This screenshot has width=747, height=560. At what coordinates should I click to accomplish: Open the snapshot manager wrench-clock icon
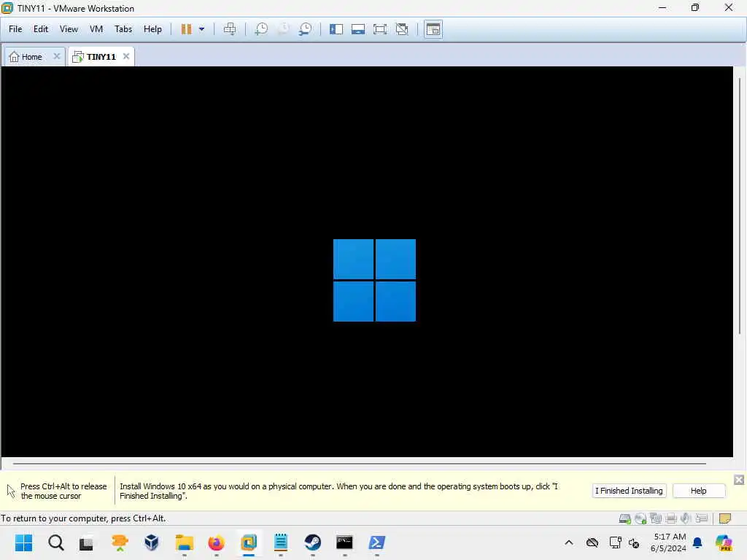click(x=305, y=29)
